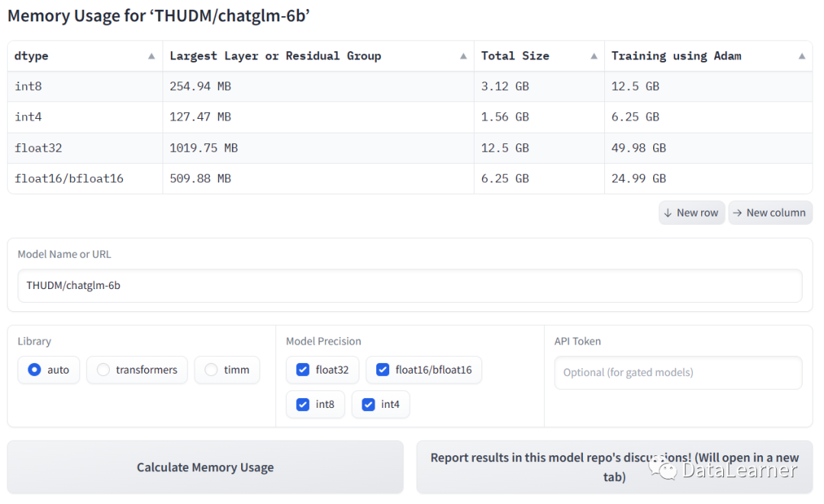The image size is (824, 504).
Task: Select the int8 dtype cell
Action: click(x=85, y=87)
